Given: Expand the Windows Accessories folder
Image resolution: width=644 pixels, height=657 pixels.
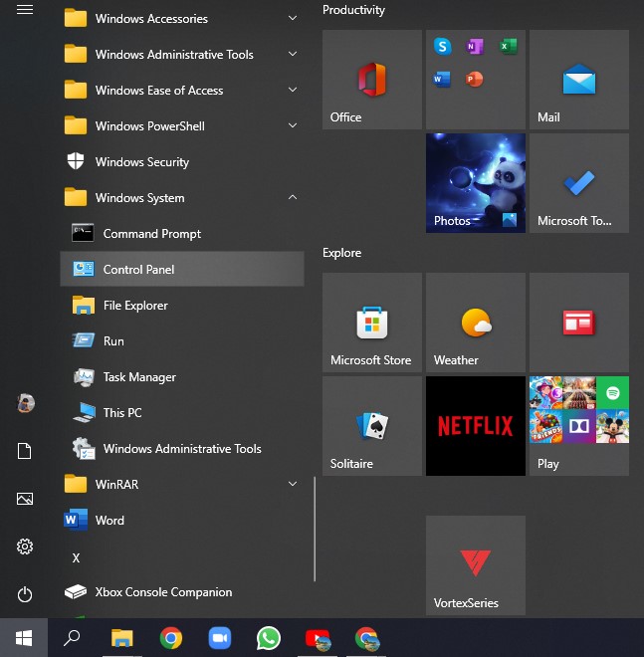Looking at the screenshot, I should pyautogui.click(x=182, y=19).
